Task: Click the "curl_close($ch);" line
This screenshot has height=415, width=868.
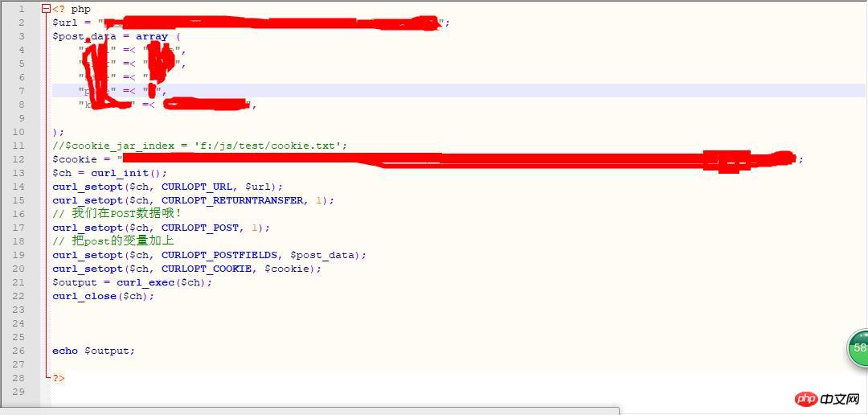Action: click(x=104, y=296)
